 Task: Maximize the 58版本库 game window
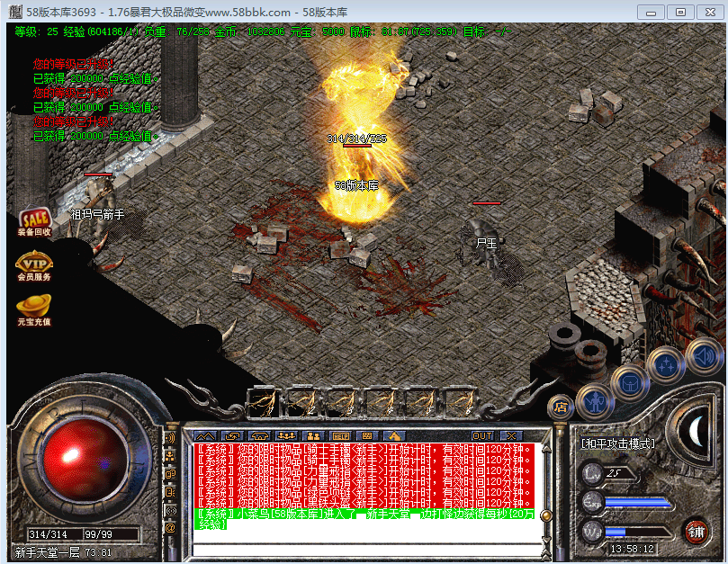(680, 12)
